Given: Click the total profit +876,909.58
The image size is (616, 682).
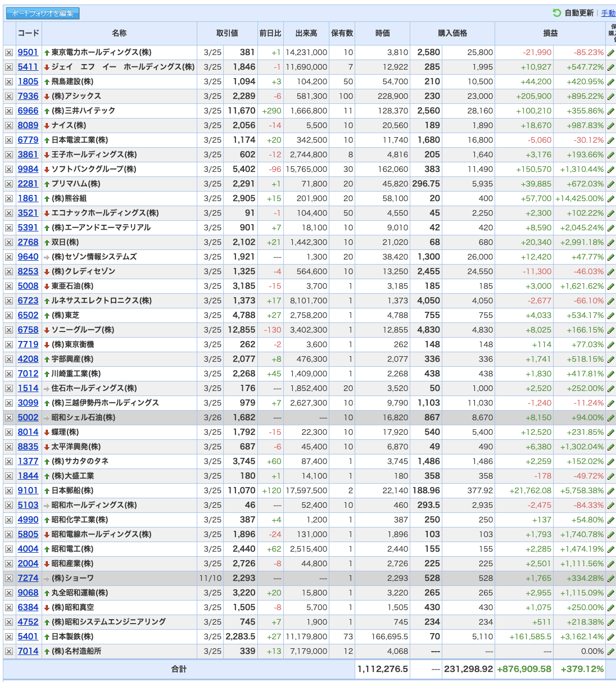Looking at the screenshot, I should (524, 669).
